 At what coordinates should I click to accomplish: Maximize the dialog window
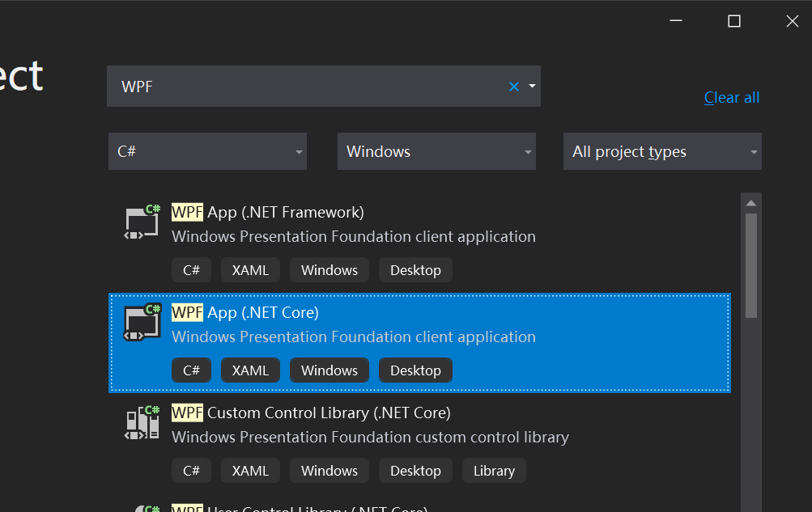pyautogui.click(x=734, y=22)
